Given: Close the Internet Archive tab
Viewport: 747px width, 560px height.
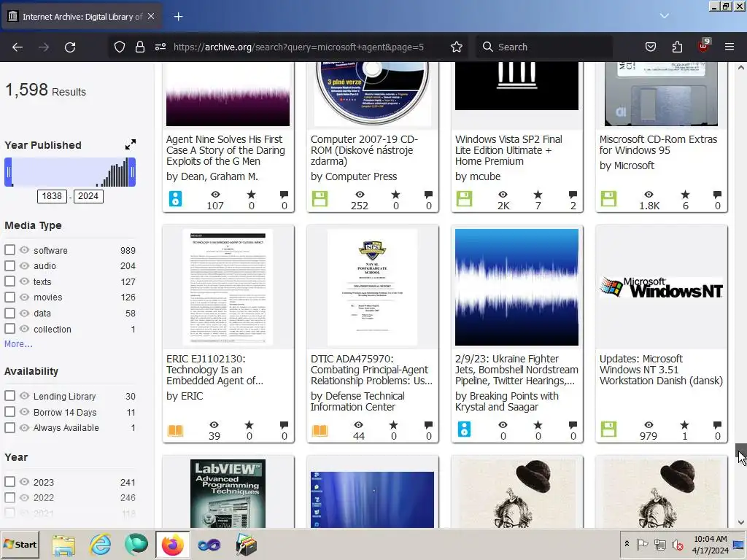Looking at the screenshot, I should point(151,16).
